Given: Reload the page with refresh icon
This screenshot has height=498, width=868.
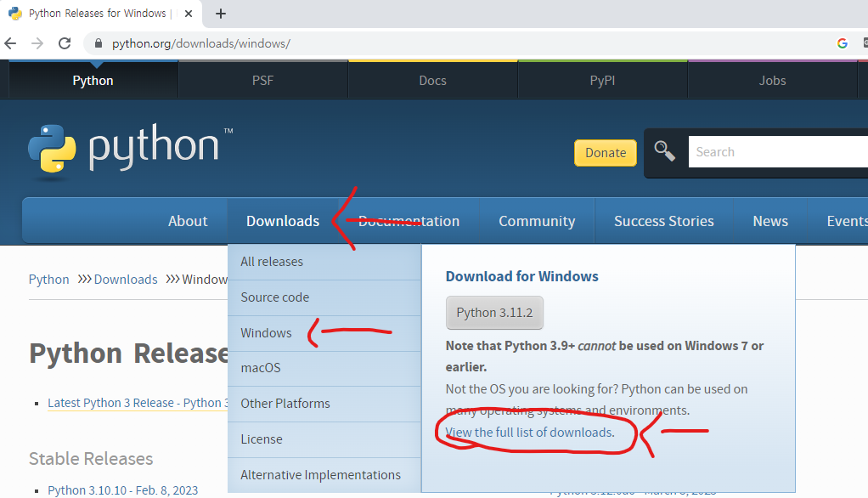Looking at the screenshot, I should click(65, 43).
